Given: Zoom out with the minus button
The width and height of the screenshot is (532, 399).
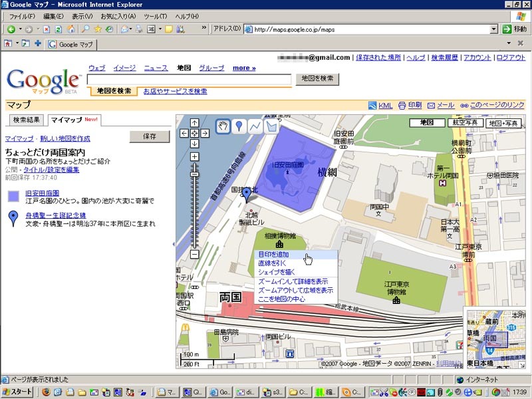Looking at the screenshot, I should [x=194, y=254].
